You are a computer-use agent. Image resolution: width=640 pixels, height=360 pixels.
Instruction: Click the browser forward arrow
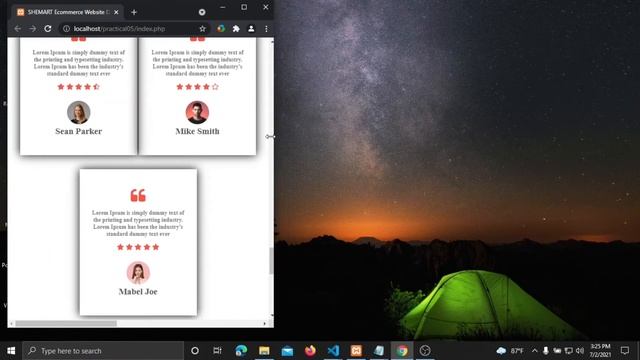point(32,29)
